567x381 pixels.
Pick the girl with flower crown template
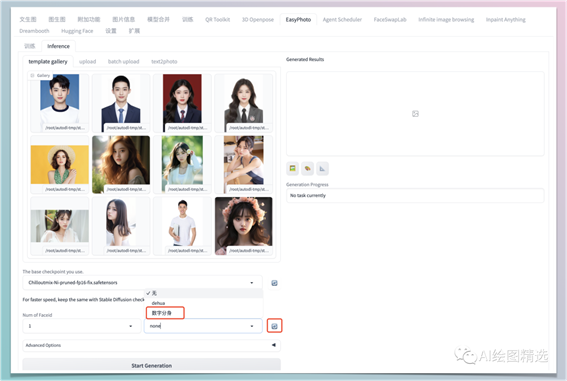coord(244,226)
